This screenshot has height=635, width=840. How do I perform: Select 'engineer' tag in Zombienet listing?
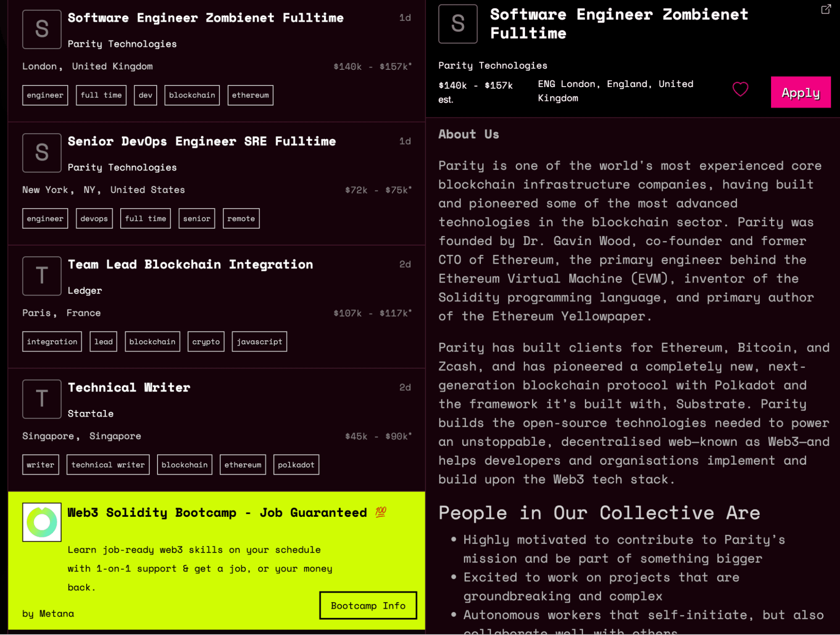tap(45, 95)
